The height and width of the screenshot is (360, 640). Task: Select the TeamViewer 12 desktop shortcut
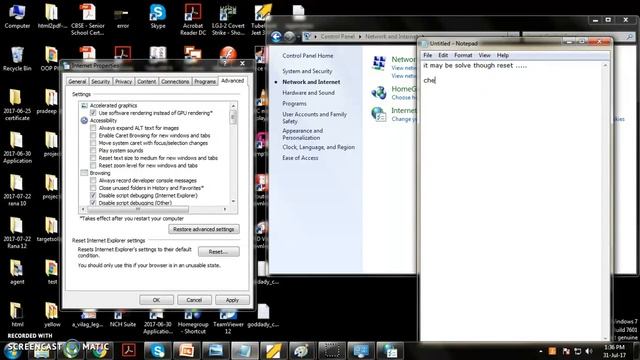click(228, 322)
